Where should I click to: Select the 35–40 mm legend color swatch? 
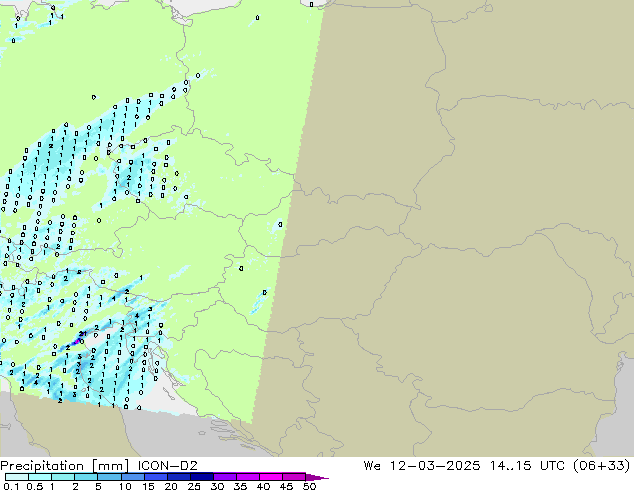point(248,477)
